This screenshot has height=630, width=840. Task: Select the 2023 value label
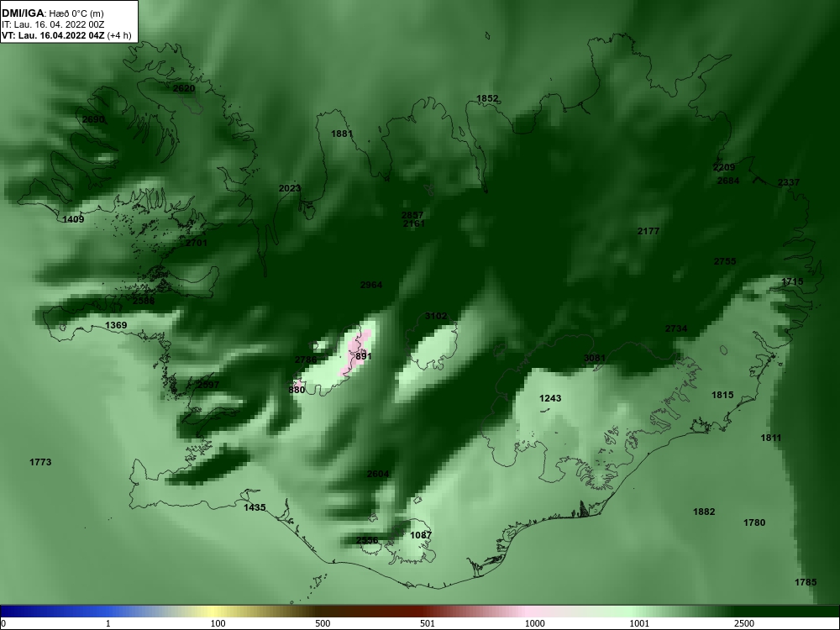290,188
